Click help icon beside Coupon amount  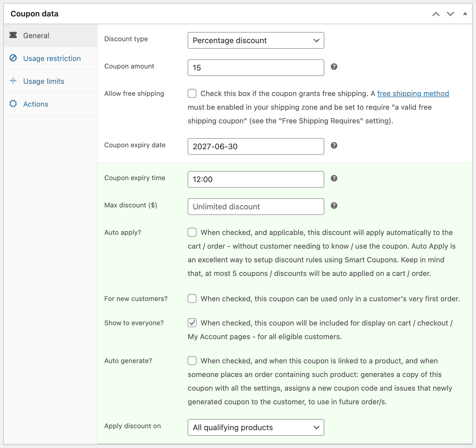[x=334, y=67]
